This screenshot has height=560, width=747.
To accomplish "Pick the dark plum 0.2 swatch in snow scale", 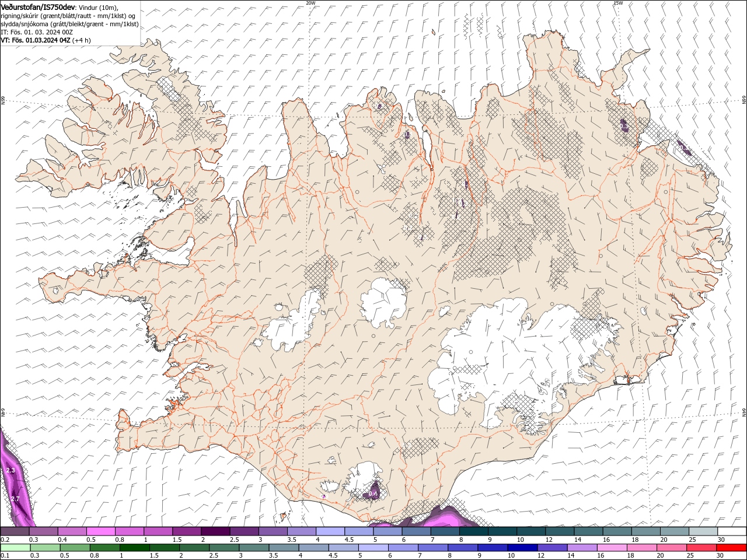I will coord(15,531).
